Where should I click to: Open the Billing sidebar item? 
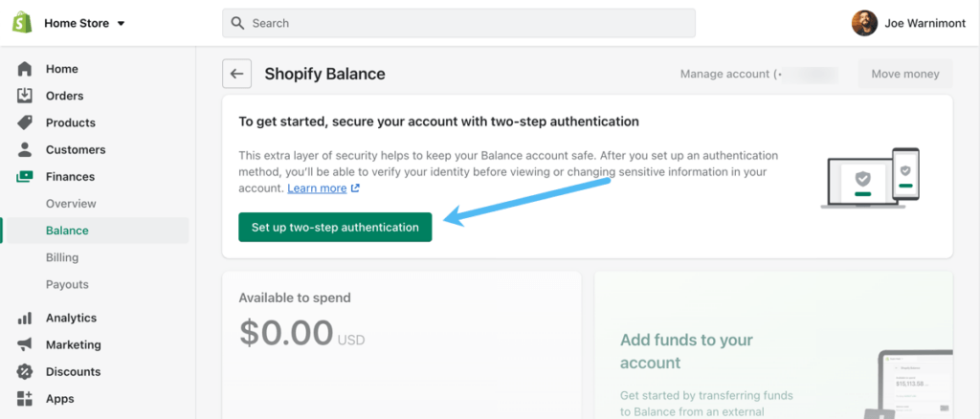pos(62,257)
